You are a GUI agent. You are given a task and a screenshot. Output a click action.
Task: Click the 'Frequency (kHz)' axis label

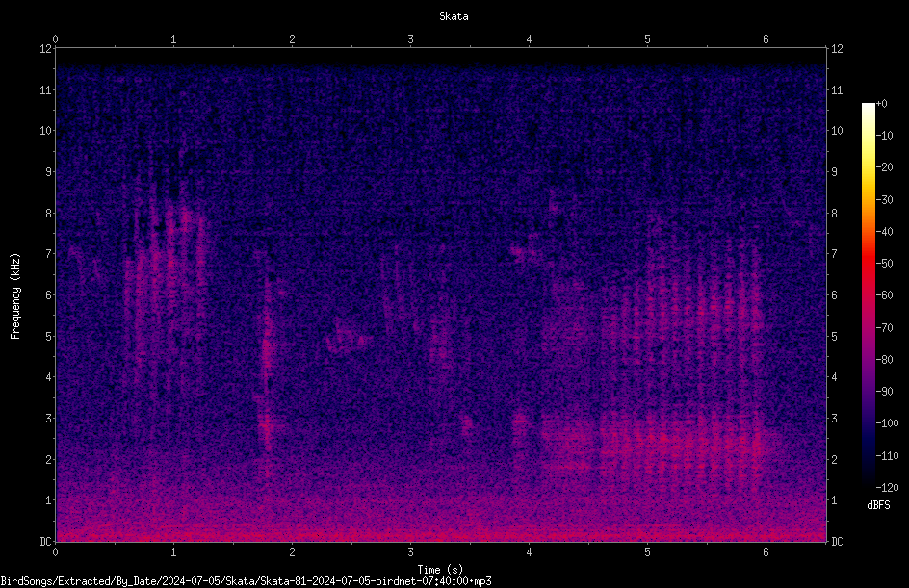(x=15, y=296)
